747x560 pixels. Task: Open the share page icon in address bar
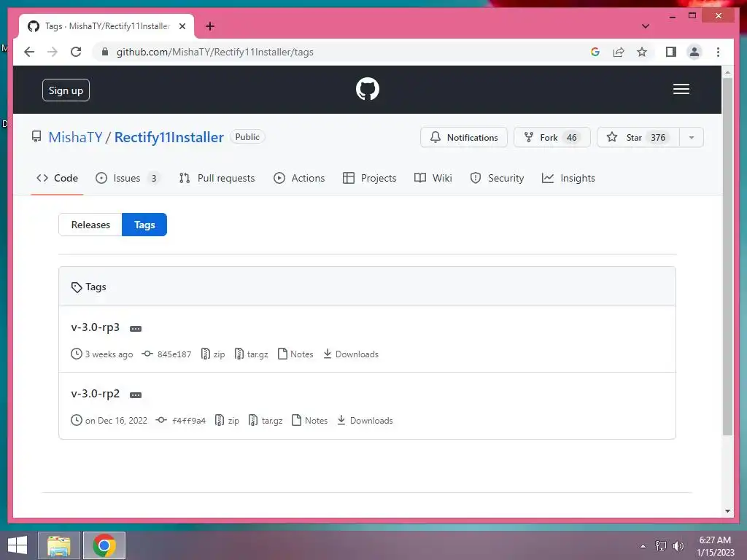coord(619,52)
